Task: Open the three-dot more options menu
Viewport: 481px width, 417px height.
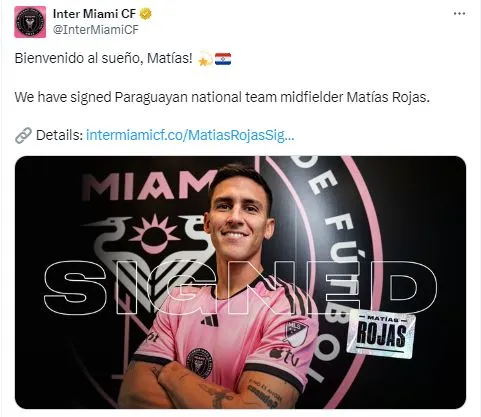Action: [459, 14]
